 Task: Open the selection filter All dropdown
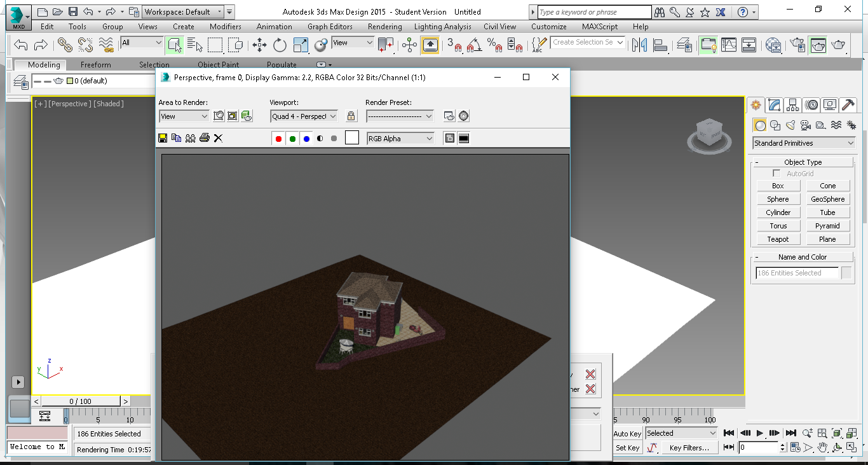(142, 43)
